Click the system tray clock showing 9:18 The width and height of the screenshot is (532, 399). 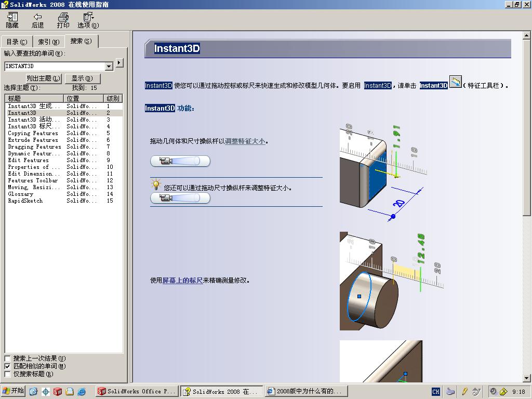tap(518, 392)
